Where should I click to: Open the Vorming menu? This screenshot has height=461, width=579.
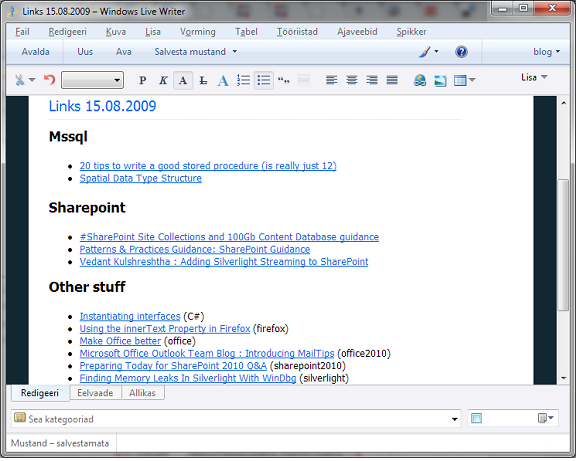pos(198,32)
